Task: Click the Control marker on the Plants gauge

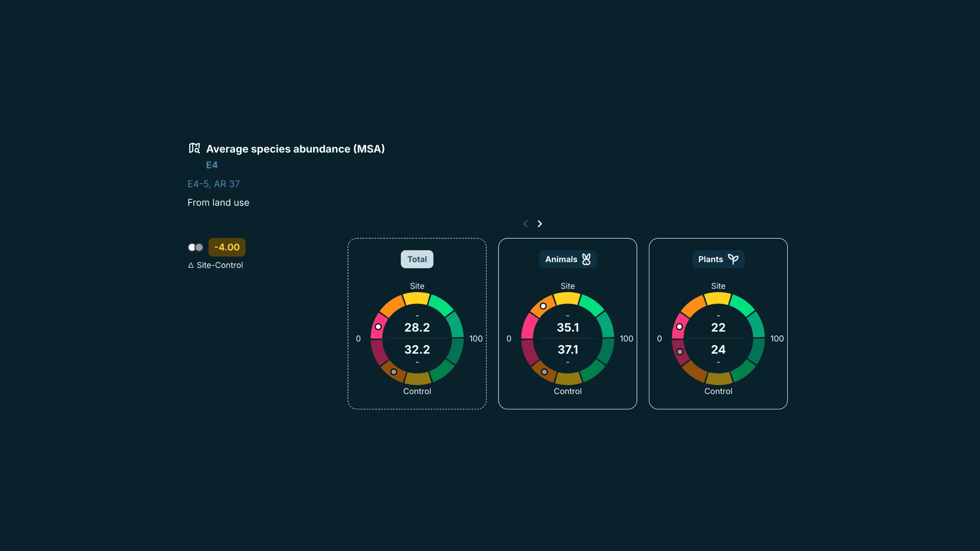Action: coord(680,352)
